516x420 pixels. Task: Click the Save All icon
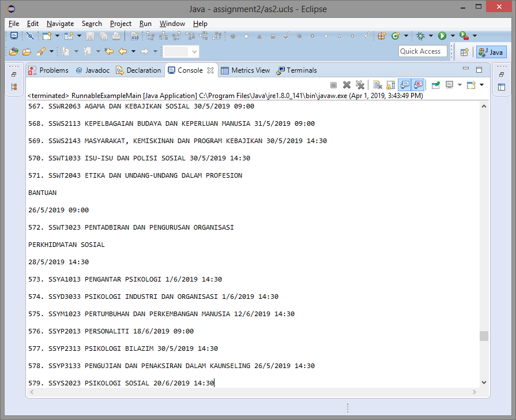[103, 36]
